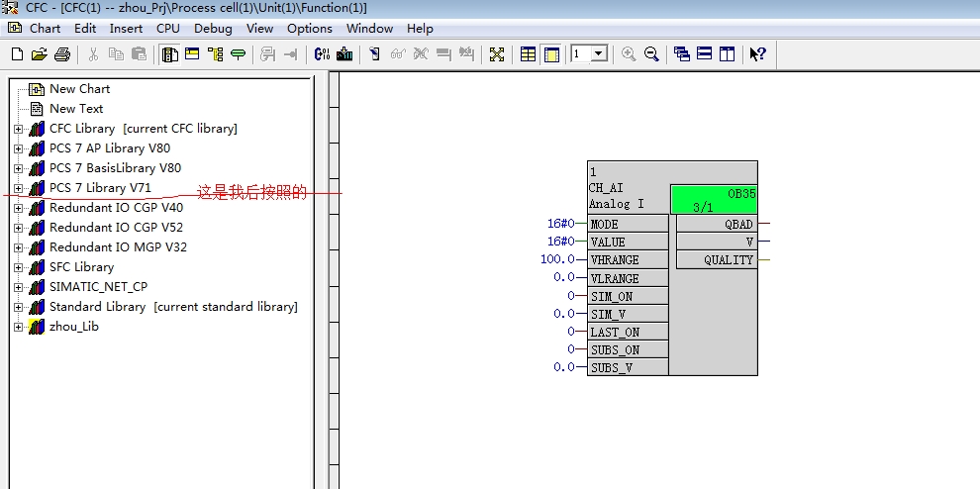
Task: Click the greyed arrow connector icon
Action: click(291, 54)
